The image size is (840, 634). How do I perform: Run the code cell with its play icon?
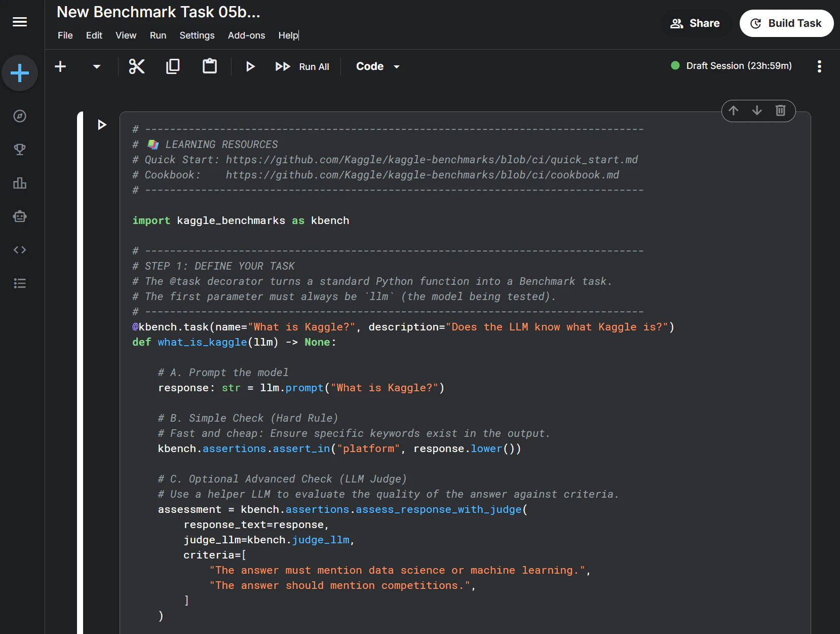[102, 125]
